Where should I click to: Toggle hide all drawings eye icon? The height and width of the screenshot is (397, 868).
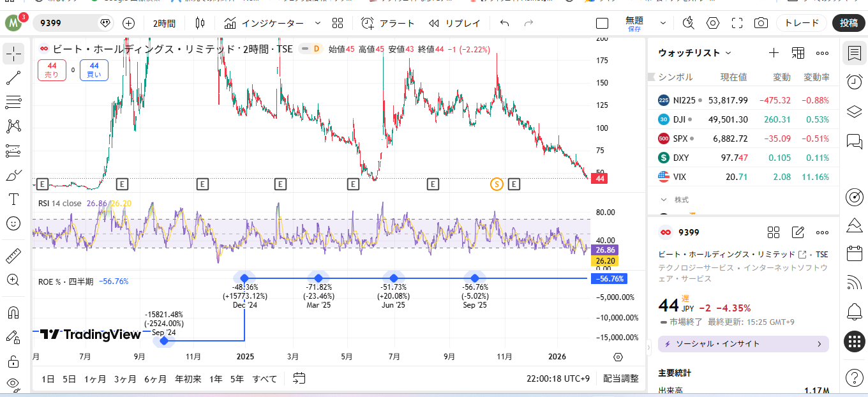(13, 384)
